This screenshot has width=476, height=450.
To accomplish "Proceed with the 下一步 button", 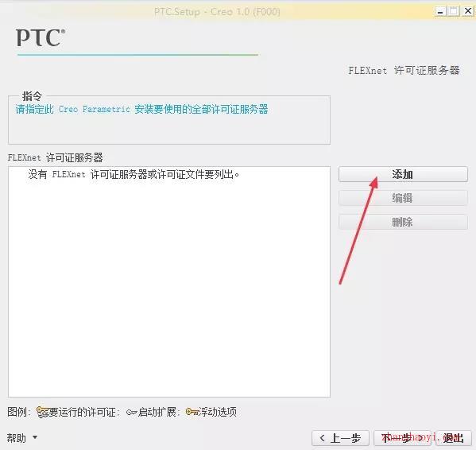I will tap(402, 438).
